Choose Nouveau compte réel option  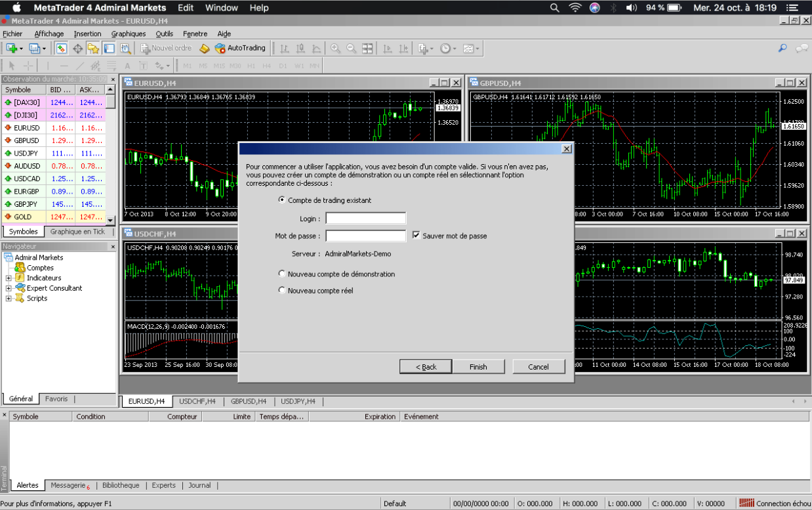click(x=282, y=289)
